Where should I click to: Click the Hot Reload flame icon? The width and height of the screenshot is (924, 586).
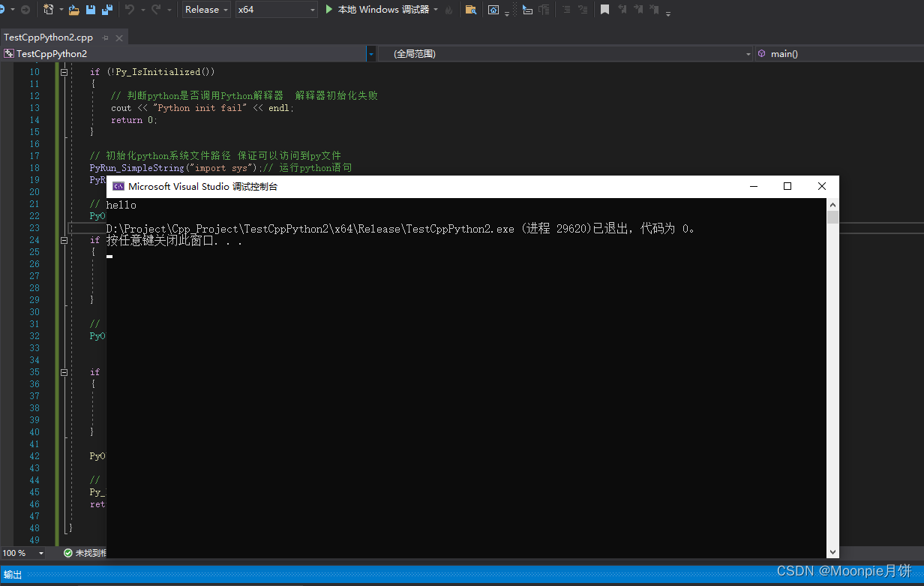click(x=448, y=10)
